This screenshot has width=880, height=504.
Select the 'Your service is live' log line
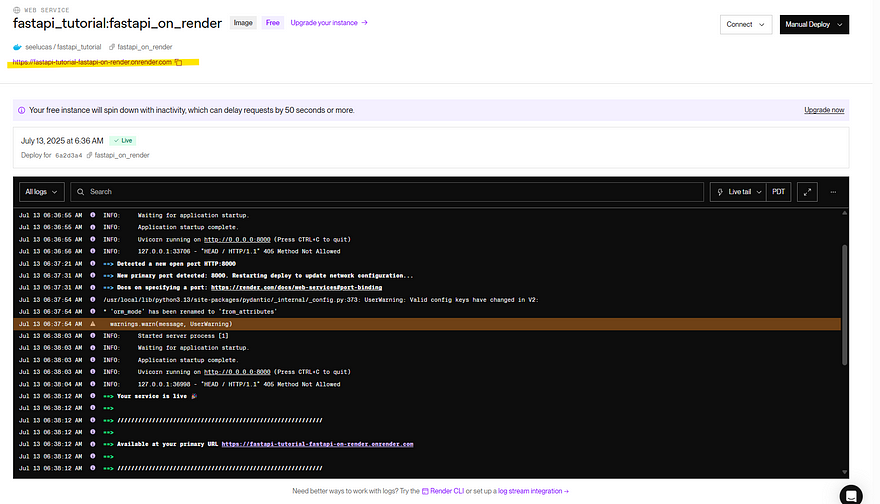click(427, 396)
